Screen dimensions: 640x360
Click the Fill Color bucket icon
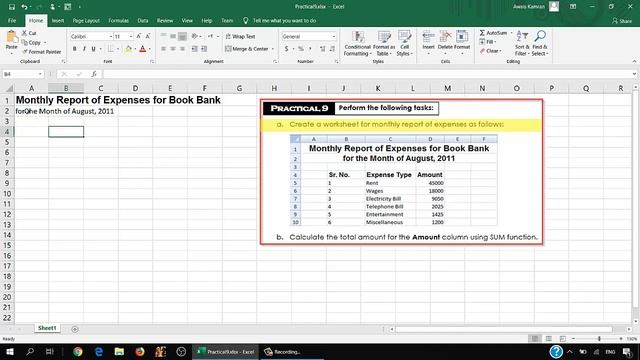point(128,49)
